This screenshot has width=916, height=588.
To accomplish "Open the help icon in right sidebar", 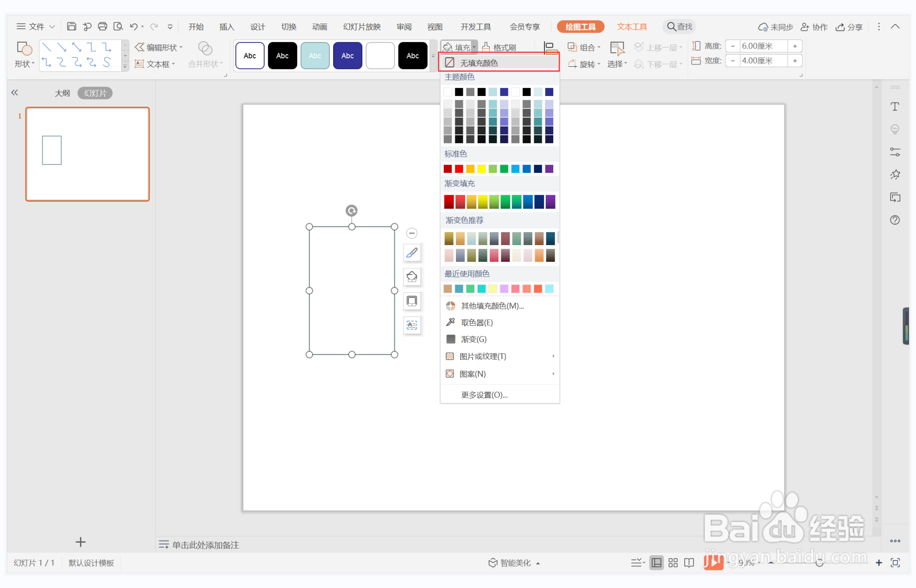I will [895, 220].
